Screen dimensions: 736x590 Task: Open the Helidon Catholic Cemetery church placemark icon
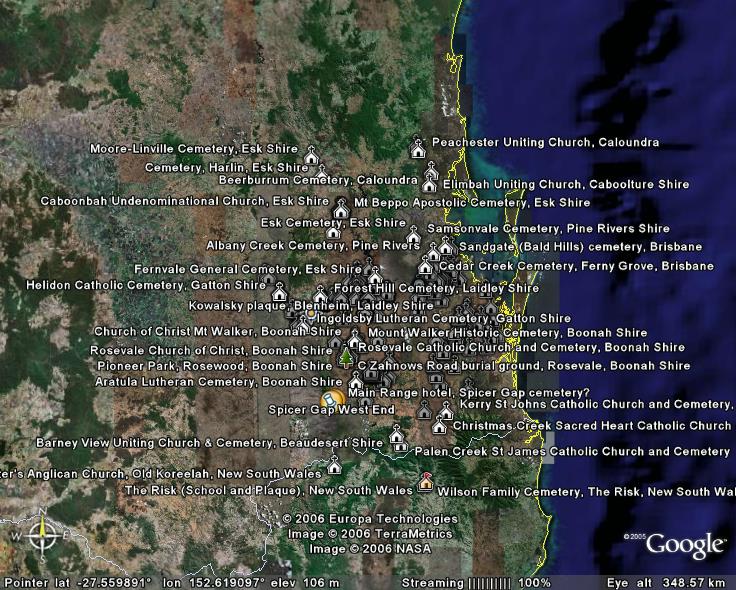[279, 292]
